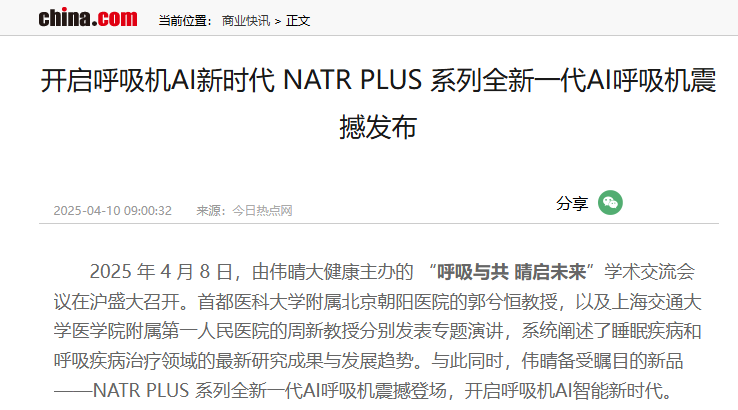Click the breadcrumb separator arrow before 正文

pyautogui.click(x=278, y=21)
